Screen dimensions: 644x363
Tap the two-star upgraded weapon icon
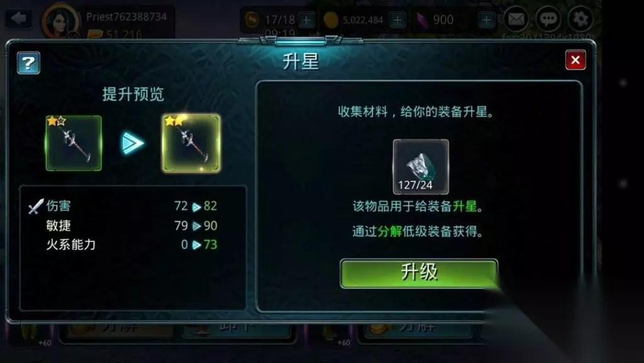pos(191,143)
